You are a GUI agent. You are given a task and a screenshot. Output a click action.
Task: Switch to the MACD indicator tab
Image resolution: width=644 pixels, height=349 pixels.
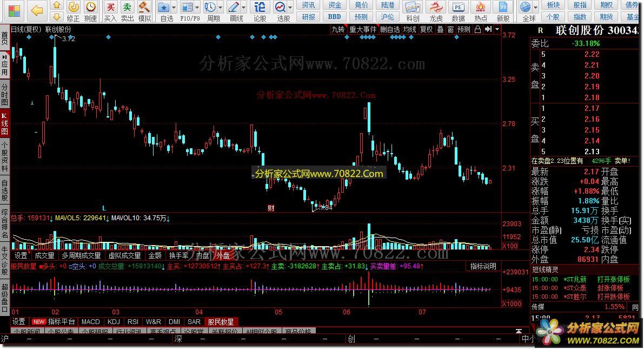pos(90,322)
